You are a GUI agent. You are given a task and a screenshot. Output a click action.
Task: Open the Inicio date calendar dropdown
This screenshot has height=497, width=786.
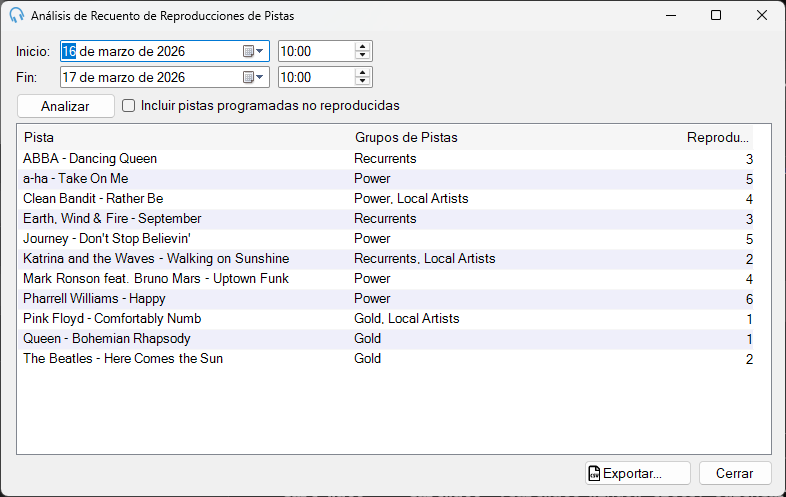coord(253,51)
